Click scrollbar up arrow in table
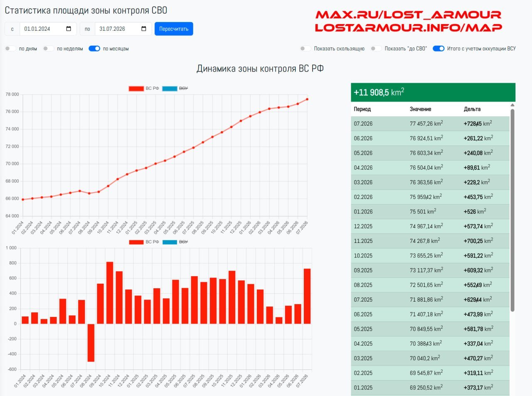The height and width of the screenshot is (396, 532). coord(512,105)
